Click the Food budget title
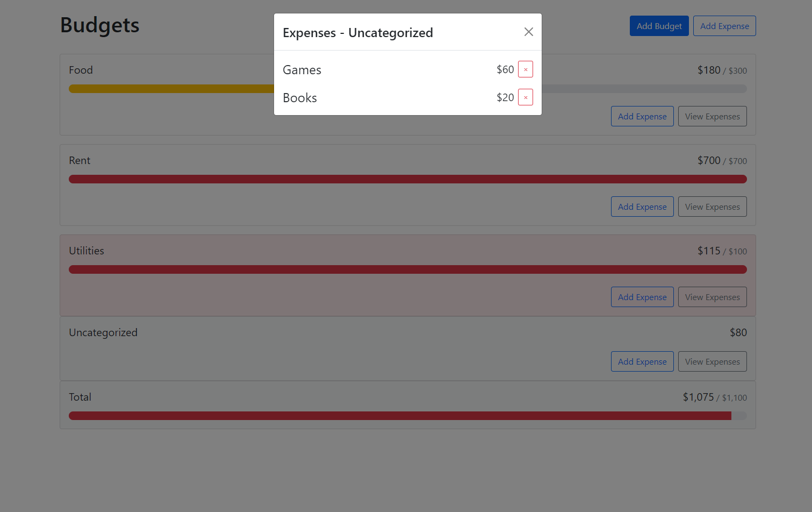The width and height of the screenshot is (812, 512). [x=81, y=70]
